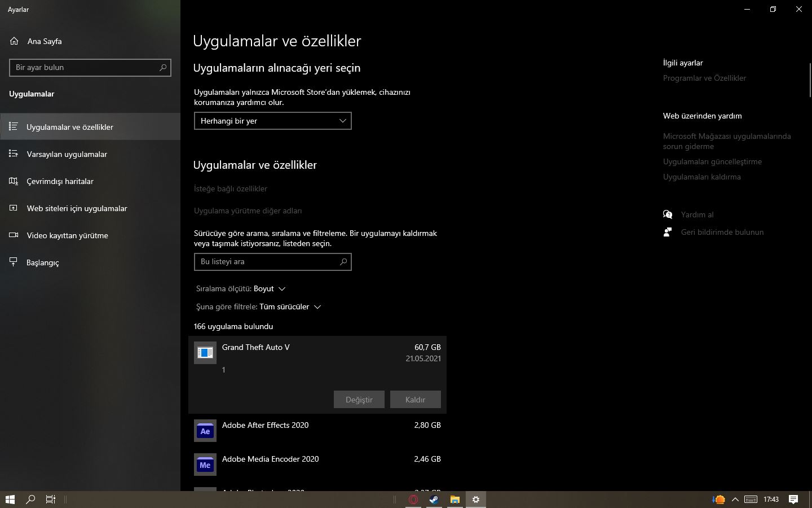Open Uygulamaları kaldırma help link
Image resolution: width=812 pixels, height=508 pixels.
pos(702,177)
